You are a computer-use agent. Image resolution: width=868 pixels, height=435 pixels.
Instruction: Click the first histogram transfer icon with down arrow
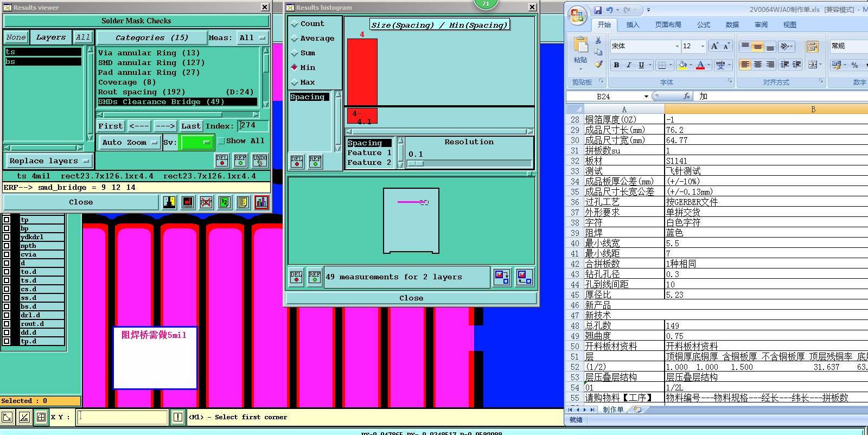[x=502, y=277]
